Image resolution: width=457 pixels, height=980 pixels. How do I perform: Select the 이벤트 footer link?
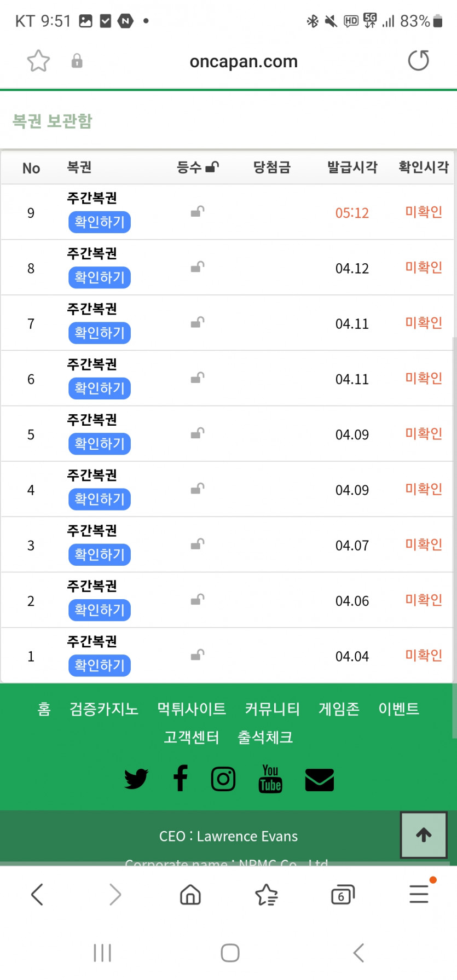pos(398,709)
